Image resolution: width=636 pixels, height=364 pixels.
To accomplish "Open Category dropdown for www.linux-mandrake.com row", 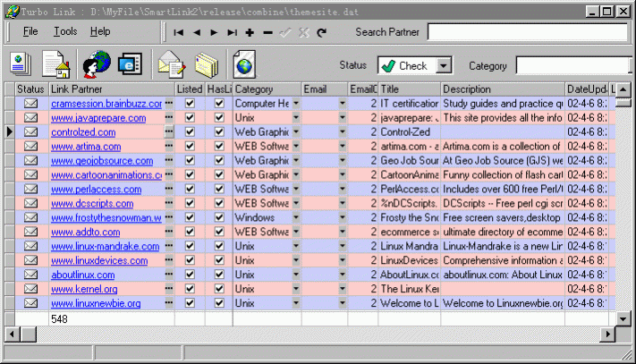I will click(296, 246).
